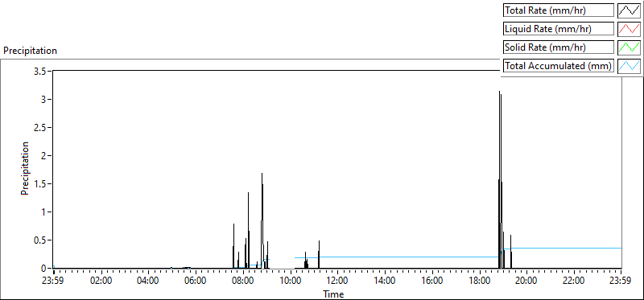The height and width of the screenshot is (300, 644).
Task: Click the vertical 'Precipitation' y-axis label
Action: coord(25,168)
